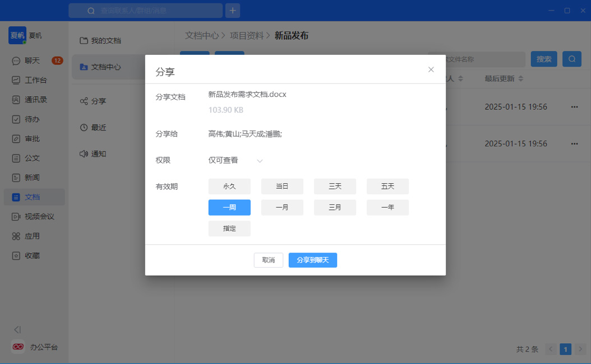Select 永久 validity period option

[x=229, y=186]
